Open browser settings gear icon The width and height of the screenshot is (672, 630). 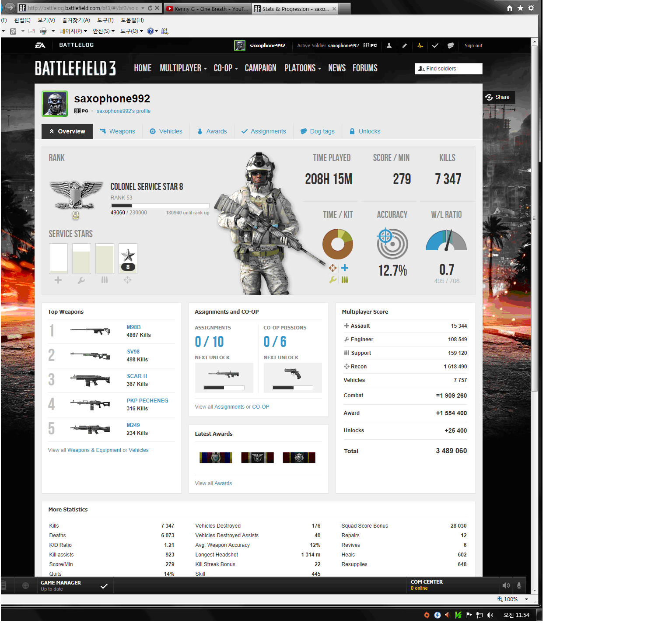coord(531,8)
